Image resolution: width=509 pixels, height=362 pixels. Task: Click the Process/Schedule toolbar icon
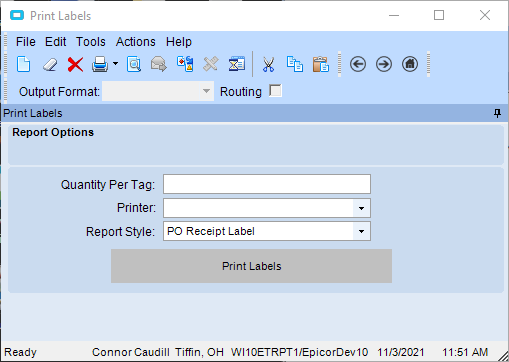(185, 64)
